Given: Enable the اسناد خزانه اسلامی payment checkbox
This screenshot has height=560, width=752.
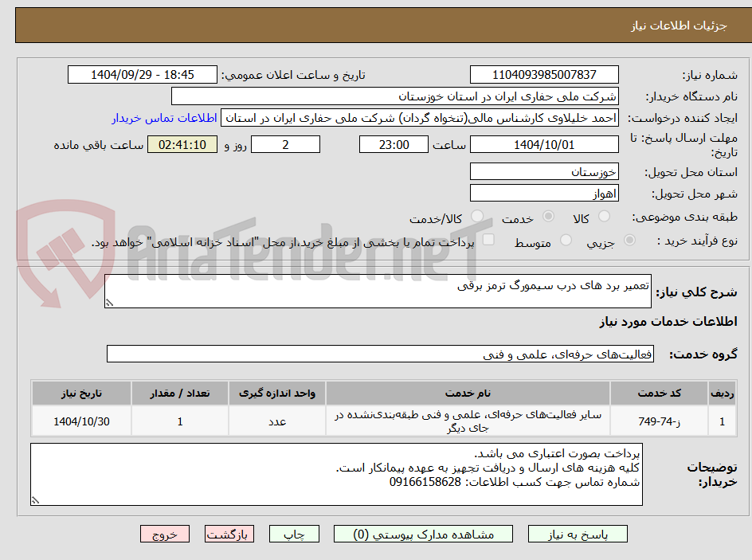Looking at the screenshot, I should (x=490, y=239).
